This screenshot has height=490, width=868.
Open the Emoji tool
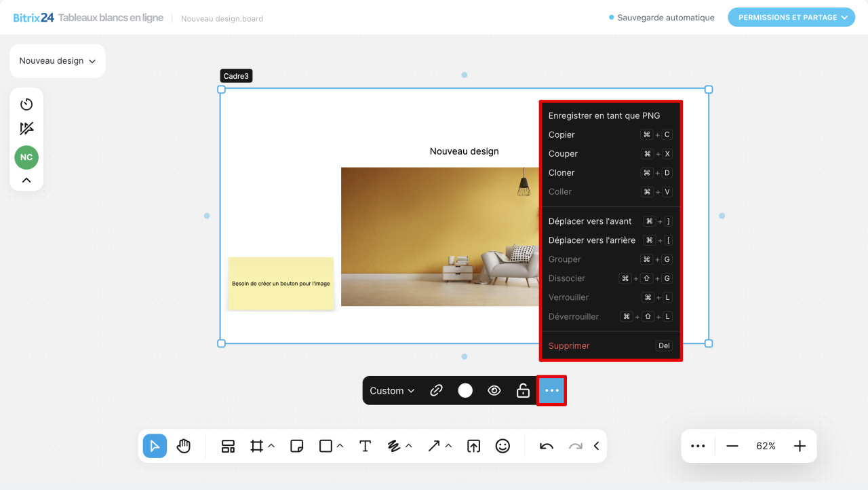502,446
